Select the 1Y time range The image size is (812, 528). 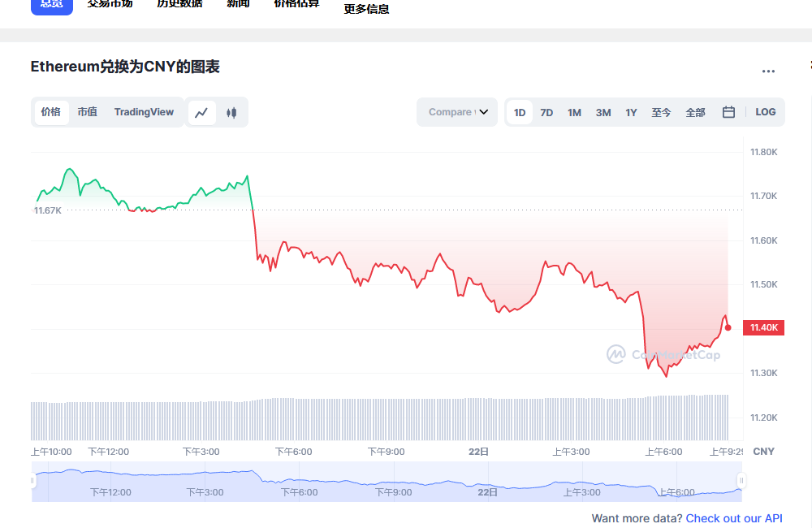(x=631, y=112)
